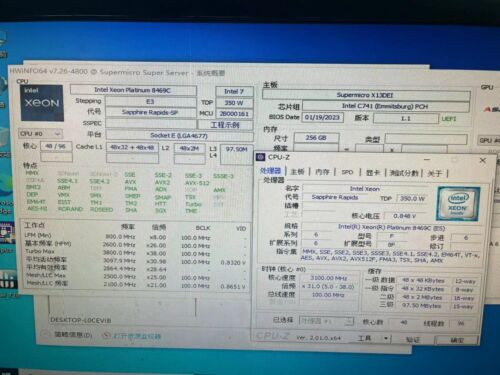This screenshot has height=375, width=500.
Task: Click the resource monitor icon below HWiNFO window
Action: 106,335
